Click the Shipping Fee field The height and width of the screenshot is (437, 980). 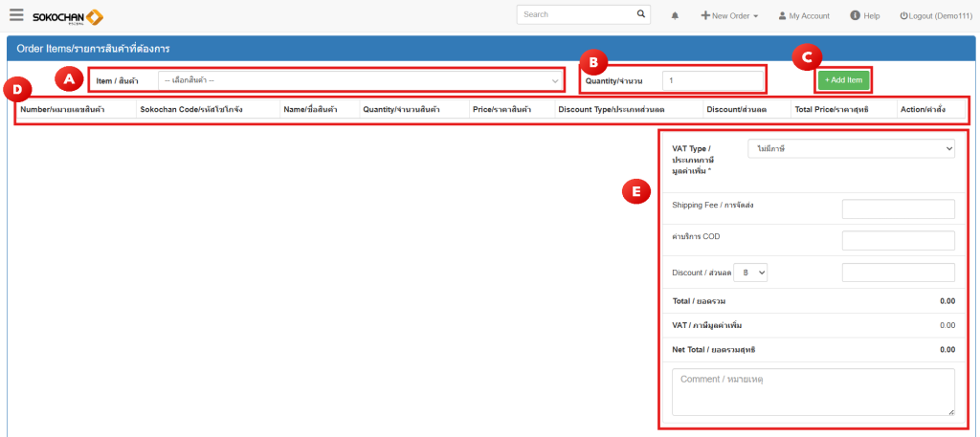pyautogui.click(x=898, y=209)
